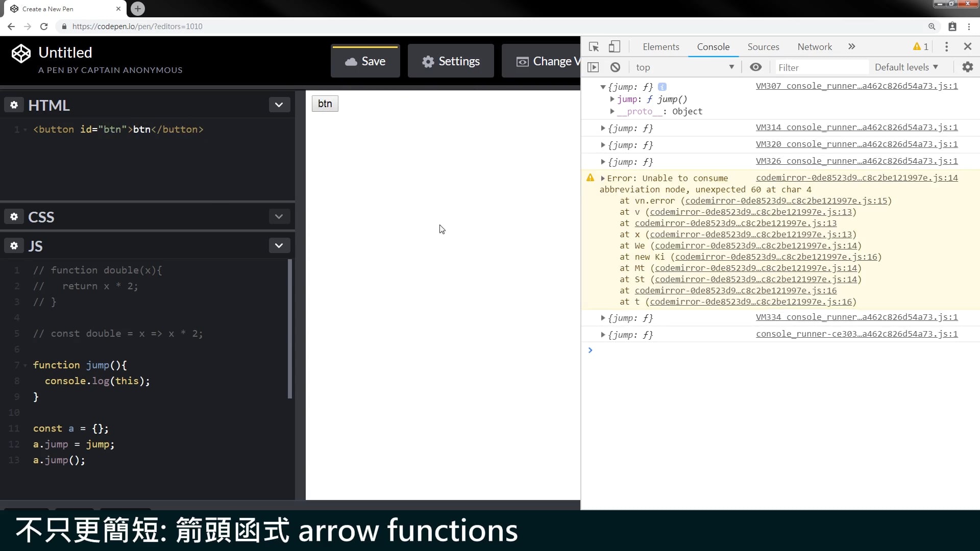Click the Save button
Viewport: 980px width, 551px height.
[x=365, y=61]
